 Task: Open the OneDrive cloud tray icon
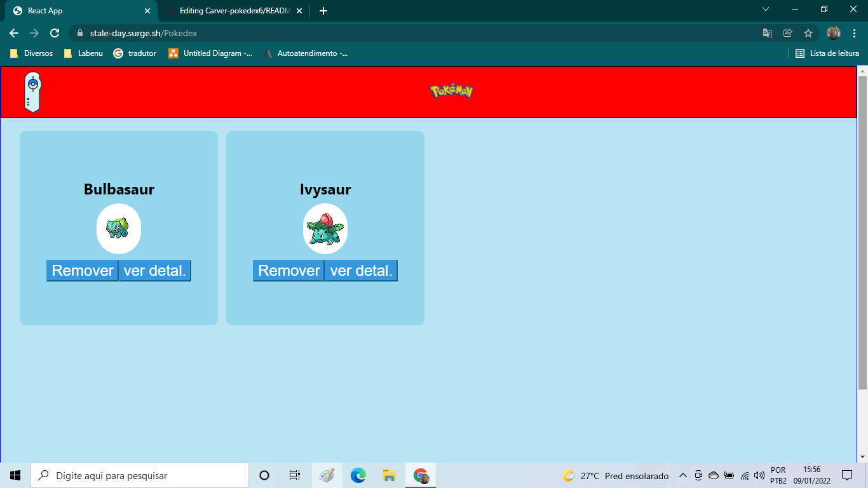tap(714, 475)
